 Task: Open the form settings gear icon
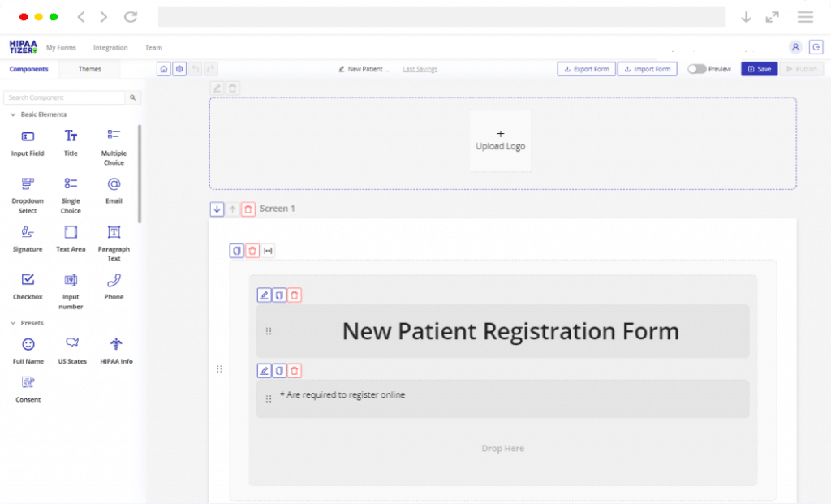179,69
